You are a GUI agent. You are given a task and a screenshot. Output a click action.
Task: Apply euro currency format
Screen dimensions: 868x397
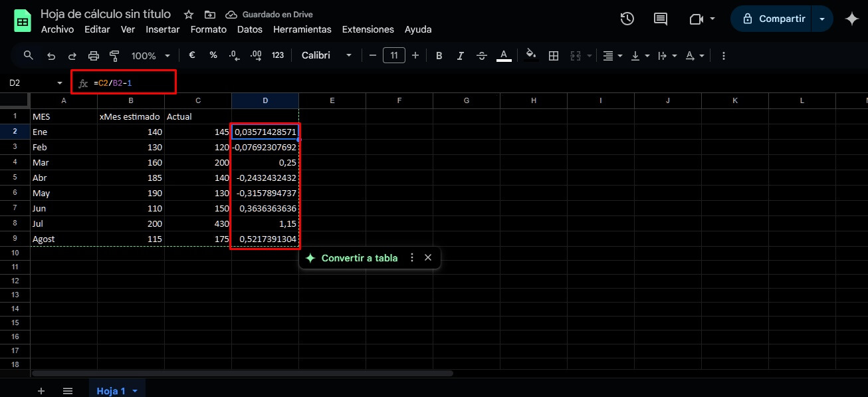pos(192,56)
